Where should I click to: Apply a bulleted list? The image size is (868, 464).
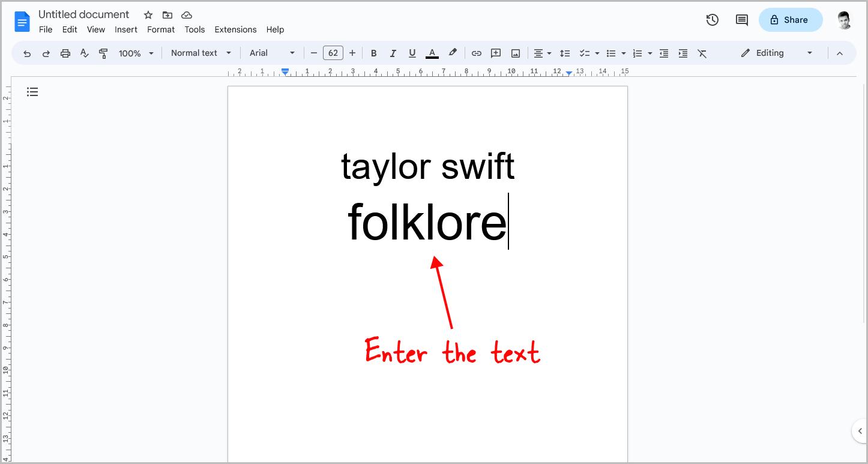click(611, 53)
